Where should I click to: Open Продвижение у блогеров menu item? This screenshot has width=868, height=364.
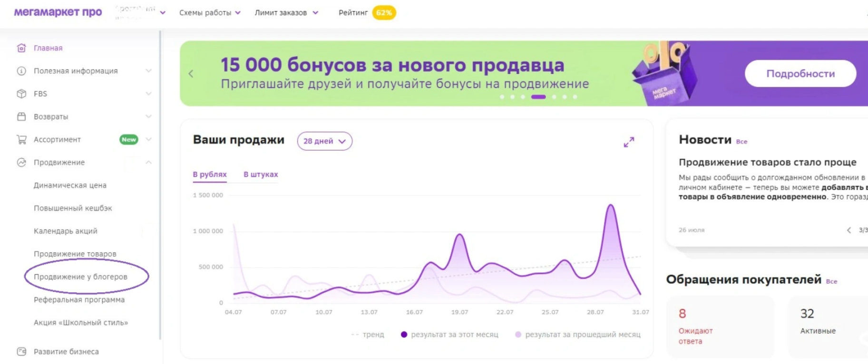click(x=80, y=277)
